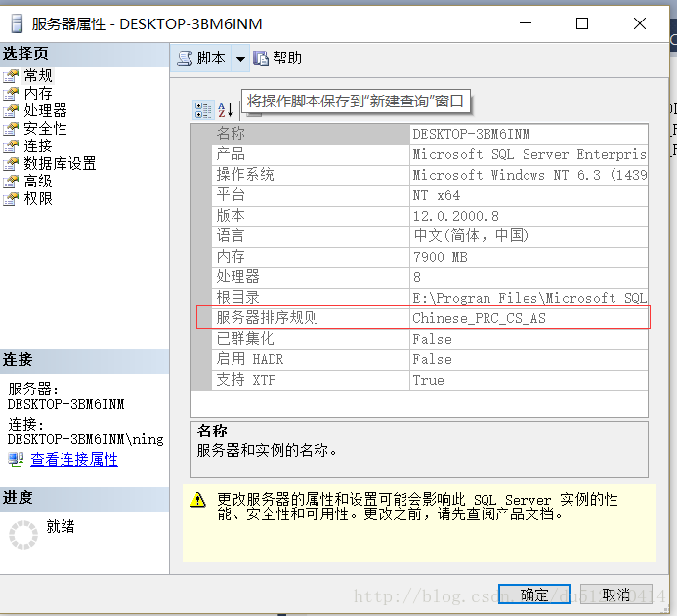
Task: Click the 版本 property row label
Action: [x=231, y=215]
